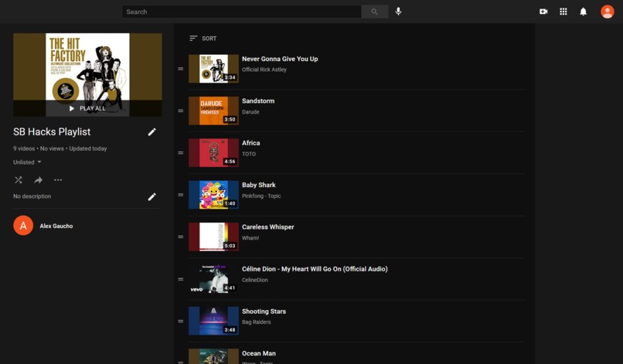Click the Baby Shark title link
Screen dimensions: 623x364
click(259, 185)
